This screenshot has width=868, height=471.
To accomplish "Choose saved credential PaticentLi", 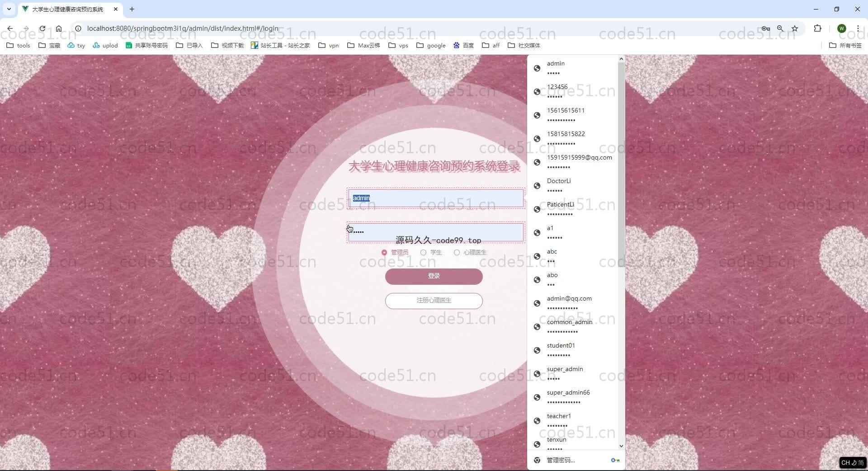I will [x=572, y=209].
